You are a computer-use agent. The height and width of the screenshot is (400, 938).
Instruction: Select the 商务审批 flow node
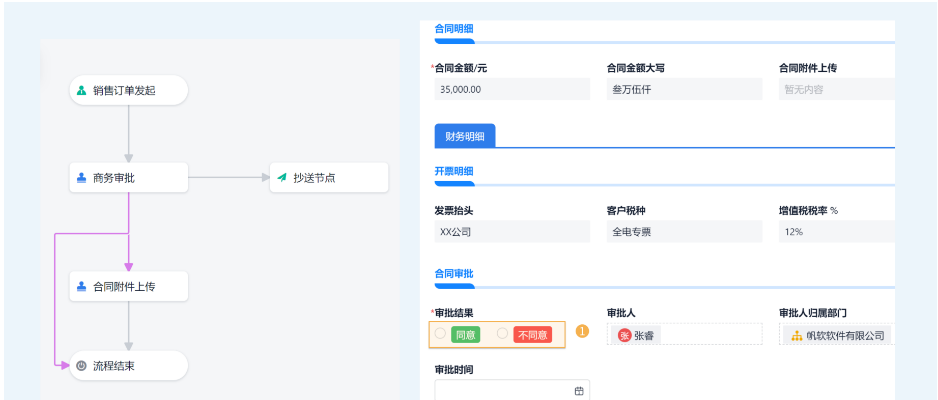(129, 178)
